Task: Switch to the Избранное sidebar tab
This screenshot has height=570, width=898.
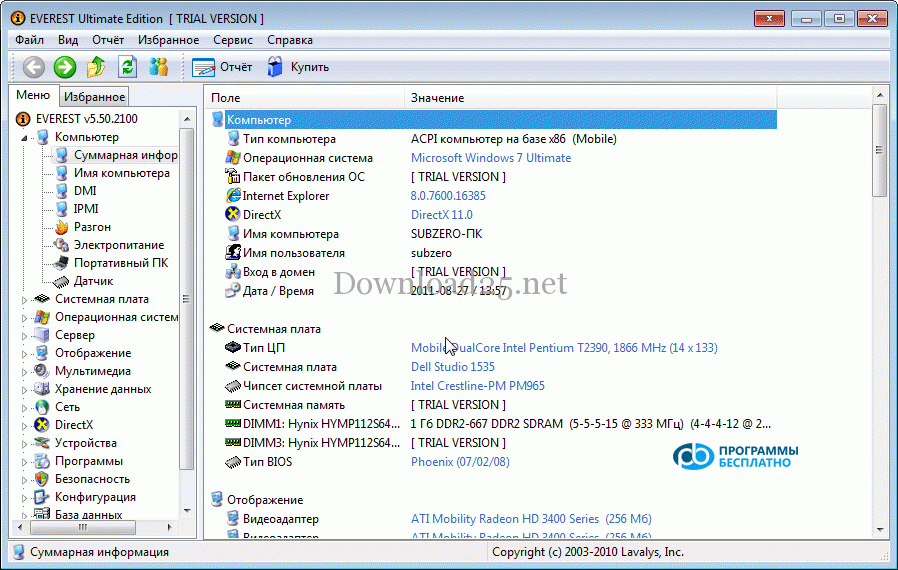Action: coord(94,97)
